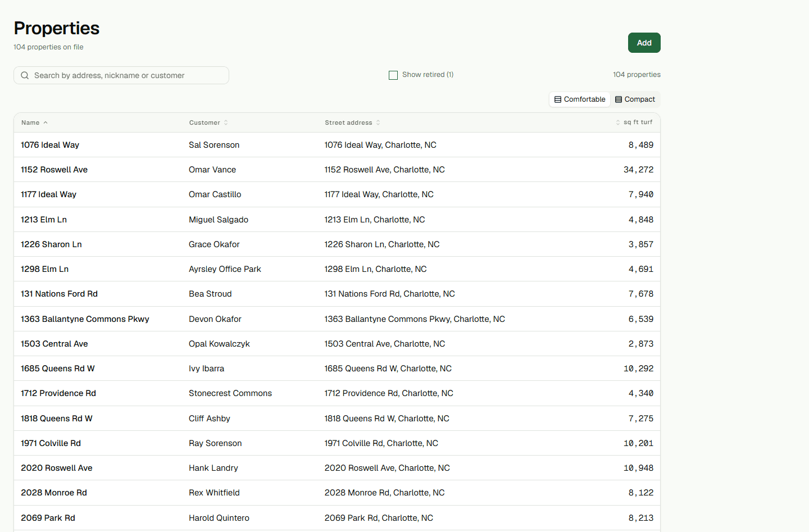Open the 1152 Roswell Ave property
Viewport: 809px width, 532px height.
tap(337, 170)
